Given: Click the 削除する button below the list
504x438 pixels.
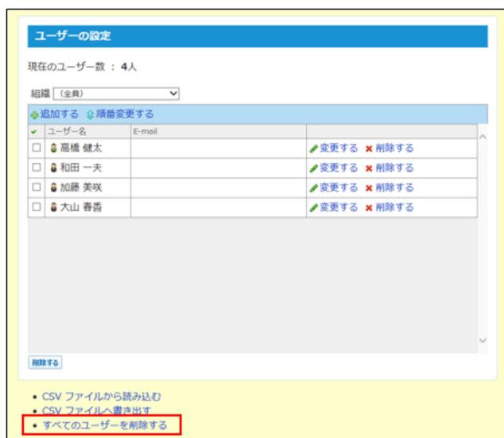Looking at the screenshot, I should coord(45,362).
